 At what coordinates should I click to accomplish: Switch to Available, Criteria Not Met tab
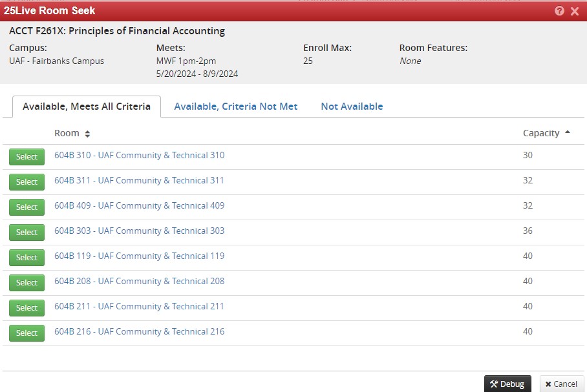pyautogui.click(x=235, y=107)
